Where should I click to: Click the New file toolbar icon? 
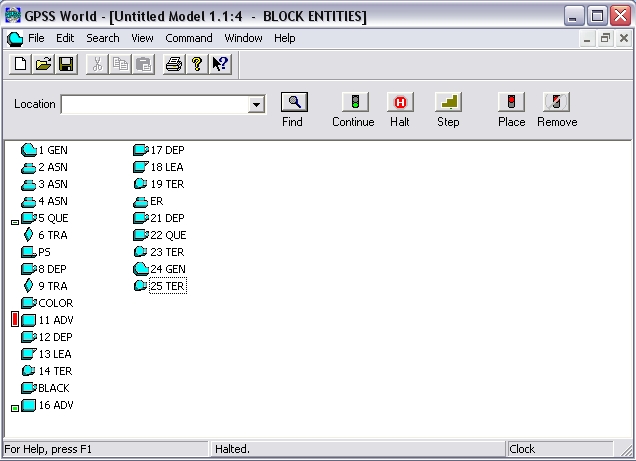tap(21, 64)
